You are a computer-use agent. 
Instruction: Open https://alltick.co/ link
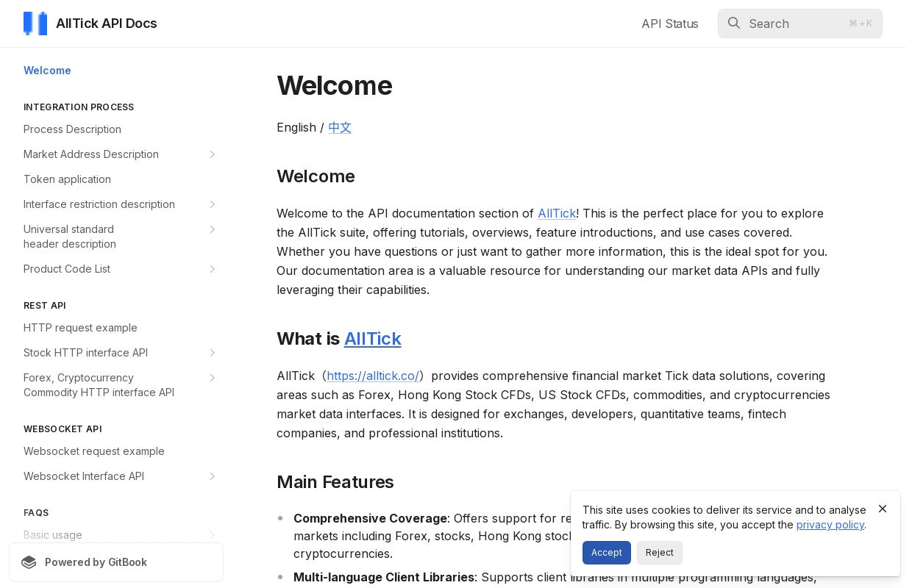pyautogui.click(x=373, y=376)
